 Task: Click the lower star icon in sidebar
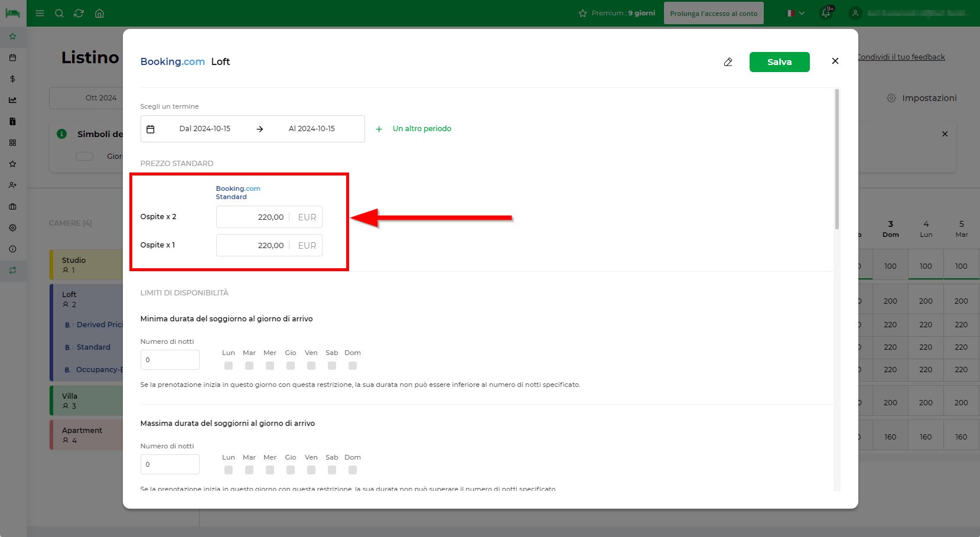click(x=12, y=164)
